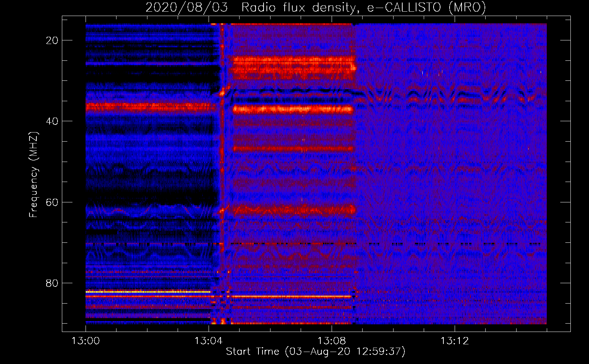Click the 13:04 time tick label
Viewport: 589px width, 364px height.
pos(208,341)
